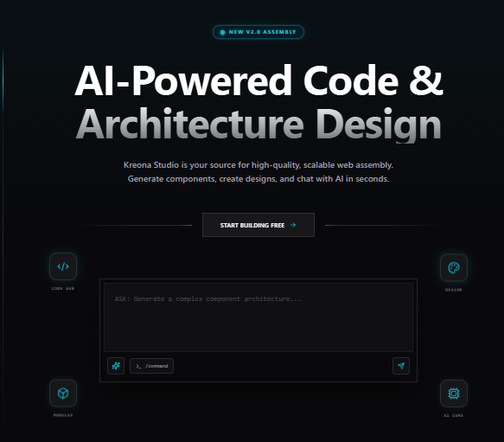The image size is (504, 442).
Task: Click the "AI-Powered Code &" headline line
Action: click(x=258, y=80)
